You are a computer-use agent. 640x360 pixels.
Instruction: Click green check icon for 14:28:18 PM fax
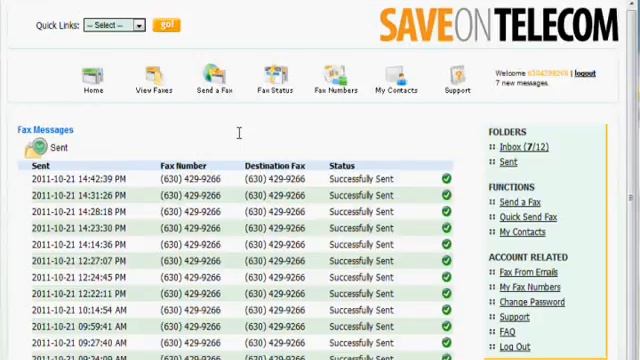[x=447, y=211]
